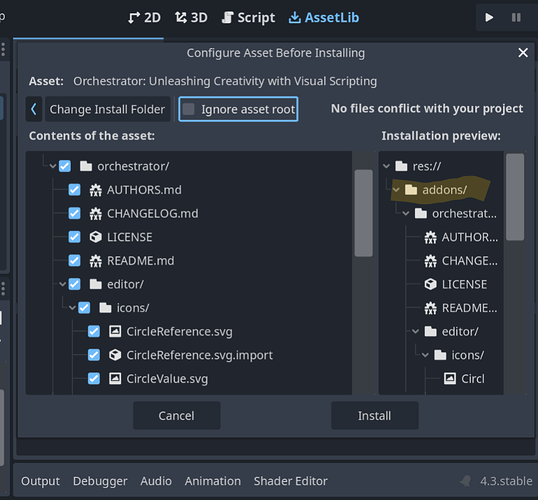The image size is (538, 500).
Task: Click the highlighted addons/ folder icon
Action: 411,190
